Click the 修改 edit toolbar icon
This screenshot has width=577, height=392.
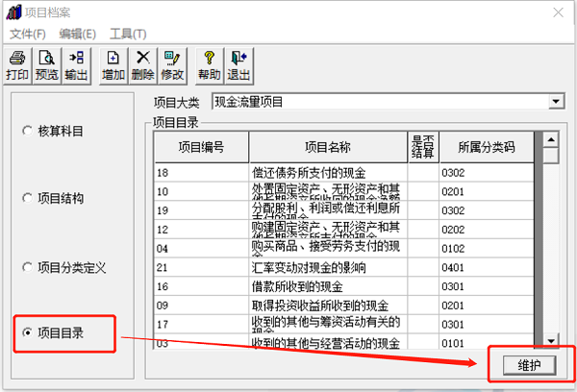pyautogui.click(x=172, y=66)
